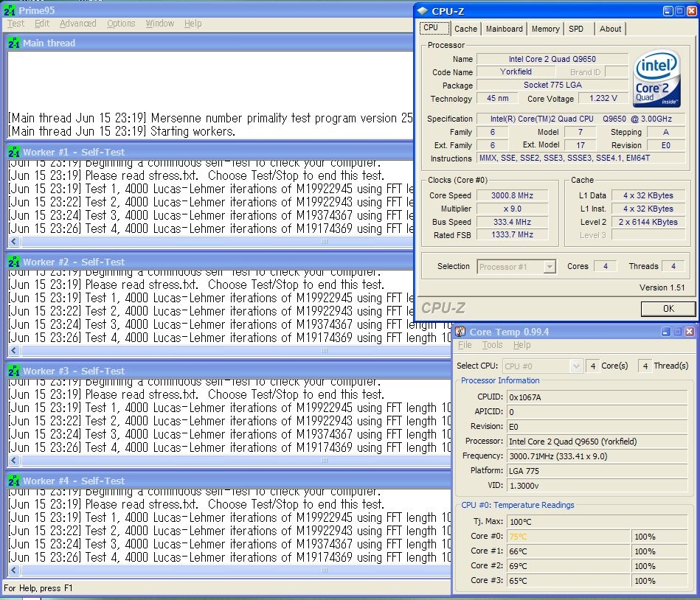Viewport: 700px width, 600px height.
Task: Click the Worker #2 horizontal scrollbar track
Action: pyautogui.click(x=221, y=352)
